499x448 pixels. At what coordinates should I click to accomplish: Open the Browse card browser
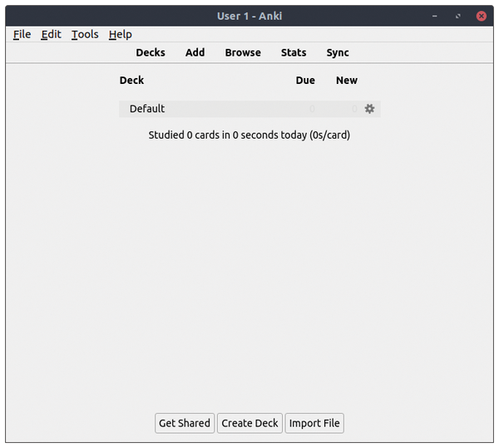click(243, 52)
